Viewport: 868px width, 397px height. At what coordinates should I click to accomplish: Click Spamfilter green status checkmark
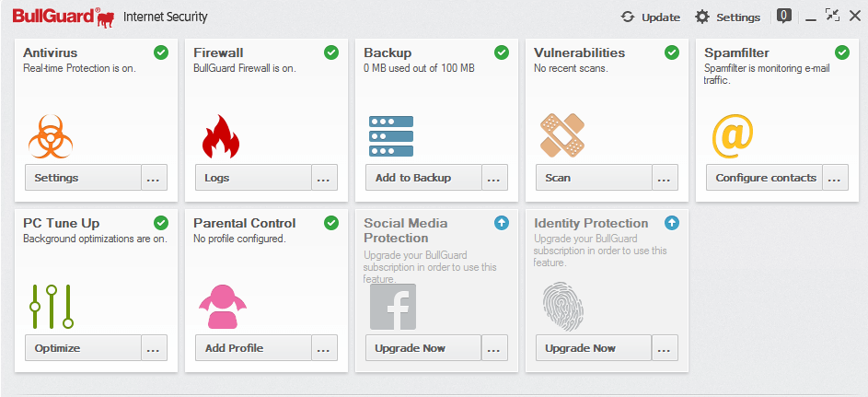pyautogui.click(x=842, y=53)
